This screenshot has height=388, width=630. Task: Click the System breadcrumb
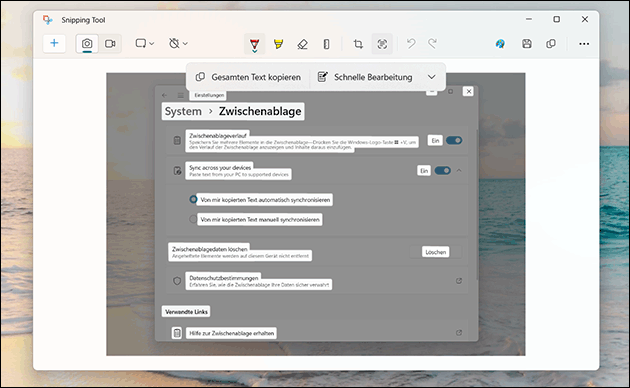point(183,111)
